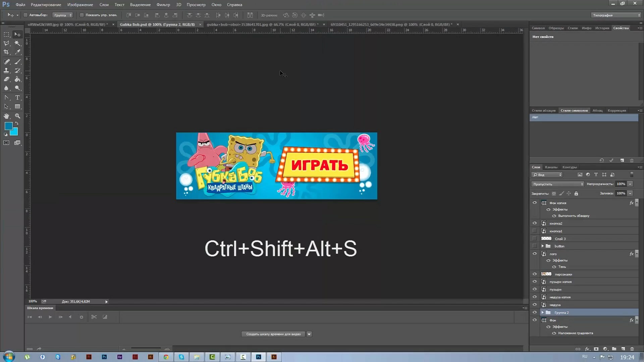Select the Crop tool
The width and height of the screenshot is (644, 362).
(x=6, y=52)
